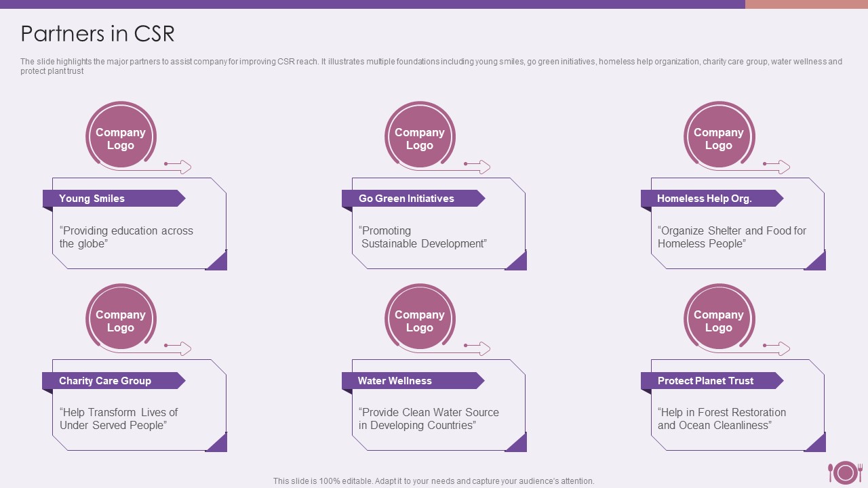Click the arrow icon above the Homeless Help Org. card
The width and height of the screenshot is (868, 488).
pyautogui.click(x=776, y=167)
